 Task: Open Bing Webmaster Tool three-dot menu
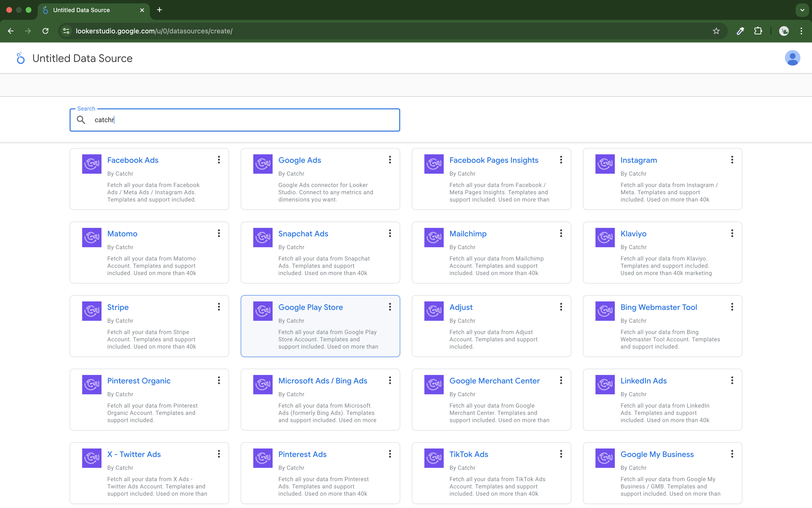tap(732, 307)
